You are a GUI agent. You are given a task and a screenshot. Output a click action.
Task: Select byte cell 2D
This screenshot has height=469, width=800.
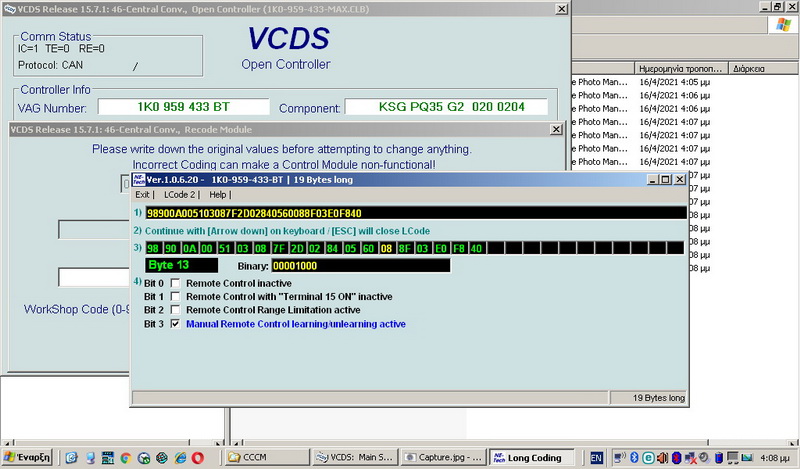coord(297,248)
